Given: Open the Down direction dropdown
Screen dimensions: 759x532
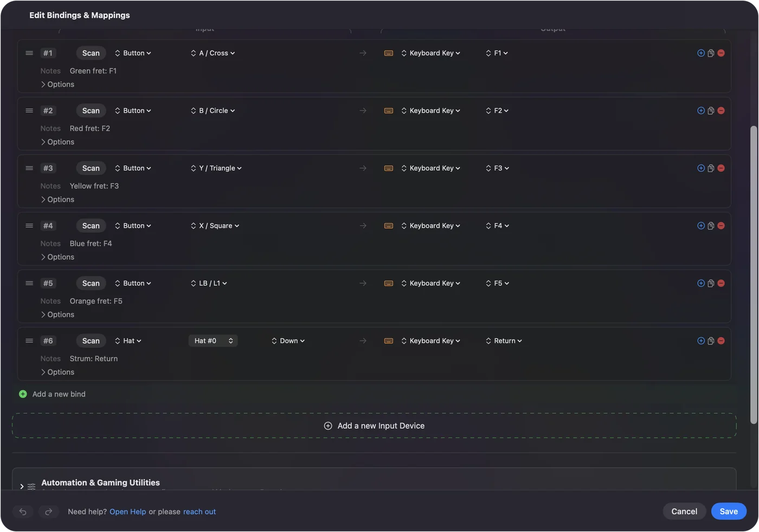Looking at the screenshot, I should coord(288,341).
